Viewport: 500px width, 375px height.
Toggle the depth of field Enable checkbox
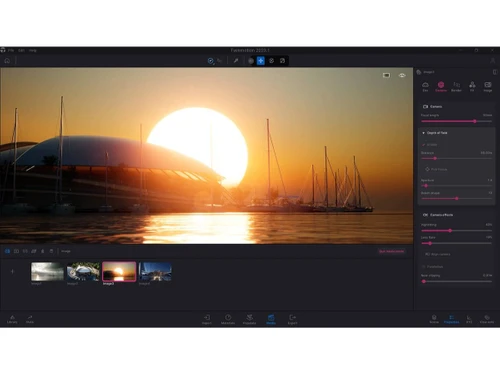424,145
